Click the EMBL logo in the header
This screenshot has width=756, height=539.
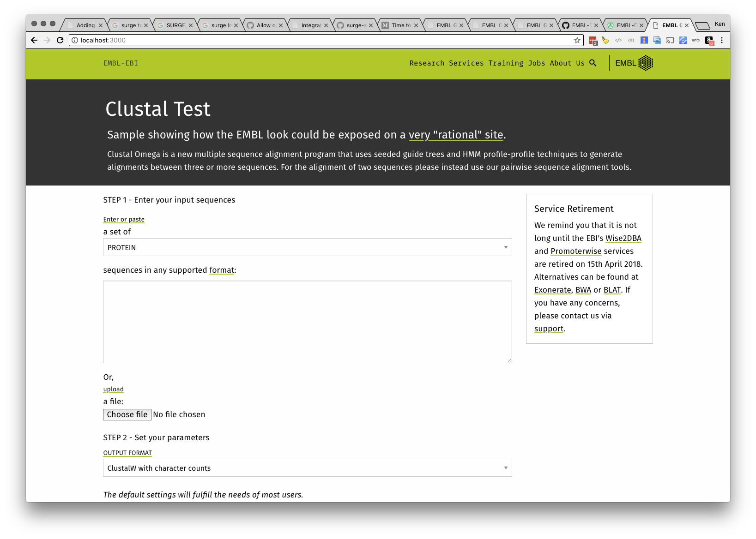click(x=634, y=63)
